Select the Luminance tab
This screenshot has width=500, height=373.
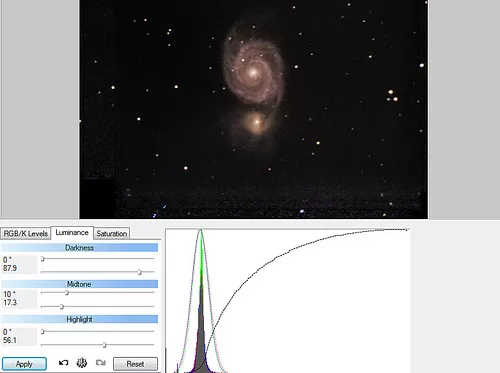[72, 232]
